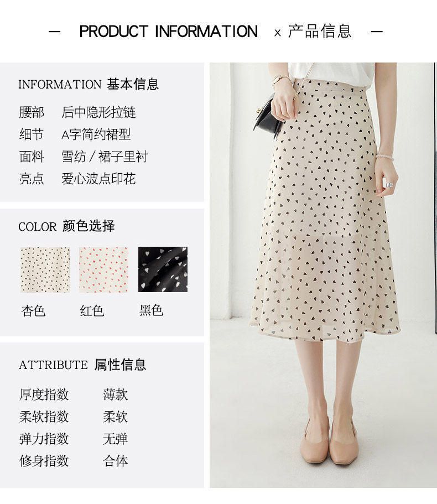The width and height of the screenshot is (437, 504).
Task: Click the 红色 color label
Action: pos(92,311)
